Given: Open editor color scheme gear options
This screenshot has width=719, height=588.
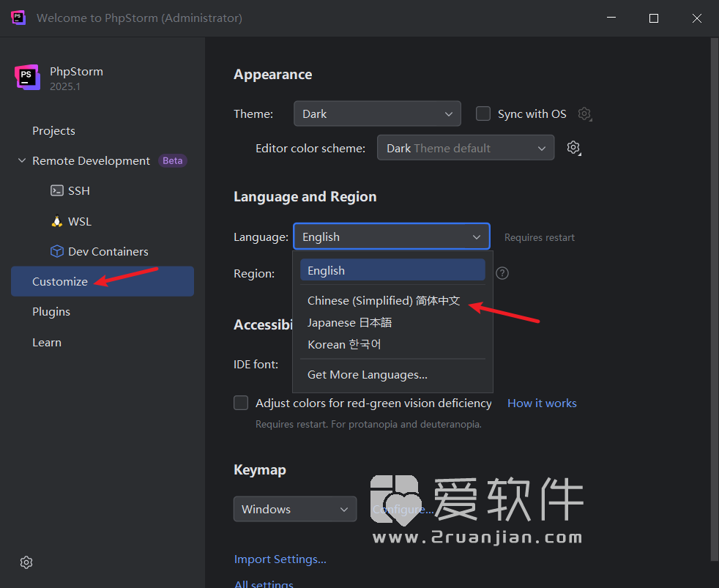Looking at the screenshot, I should click(x=573, y=148).
